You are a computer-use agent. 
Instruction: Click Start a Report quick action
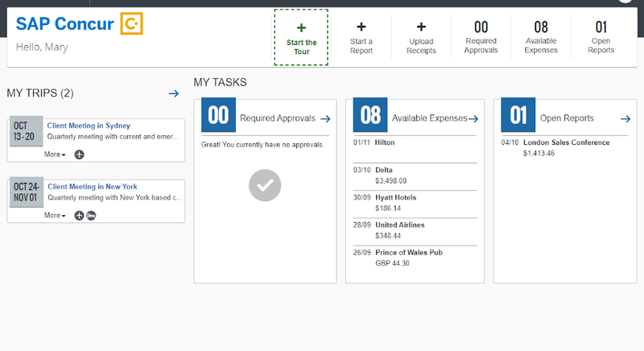pyautogui.click(x=361, y=38)
